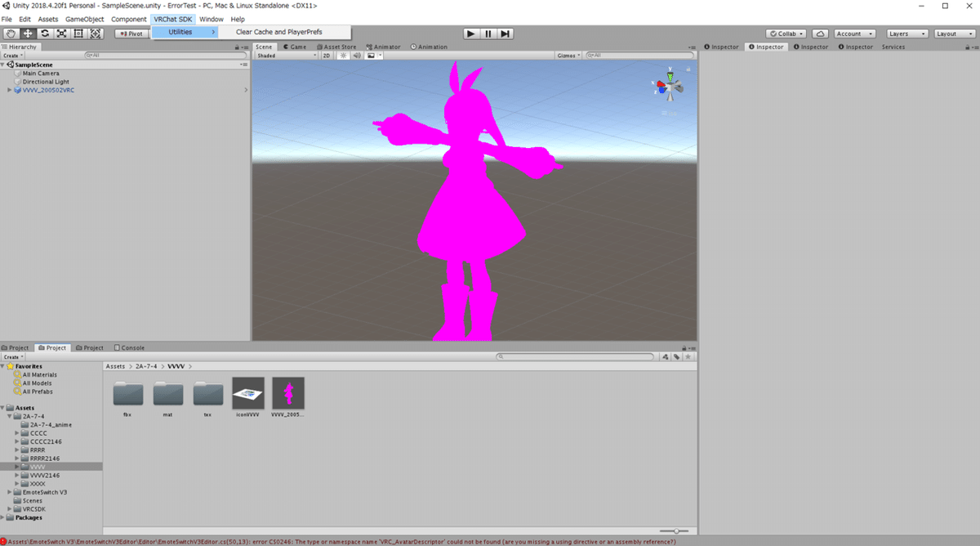
Task: Start Play mode
Action: (470, 34)
